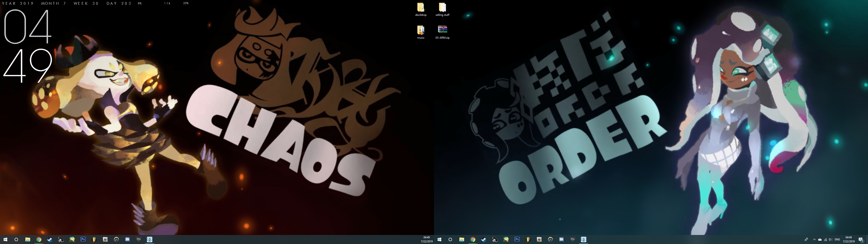This screenshot has width=868, height=244.
Task: Open the loudspeaker app on right taskbar
Action: pos(495,240)
